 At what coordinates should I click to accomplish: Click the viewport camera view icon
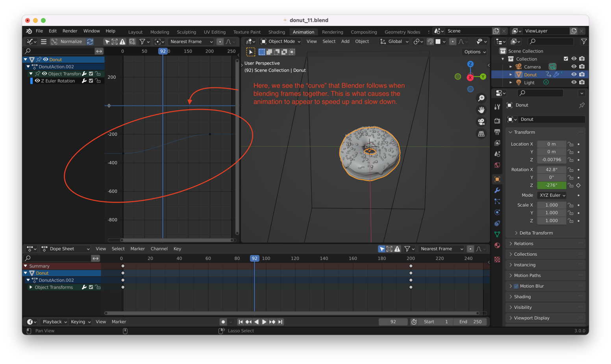[x=481, y=122]
